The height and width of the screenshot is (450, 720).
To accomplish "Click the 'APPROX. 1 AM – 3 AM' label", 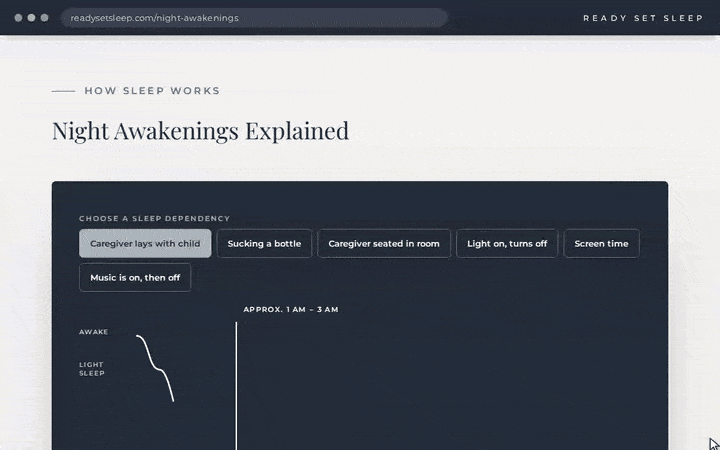I will coord(291,309).
